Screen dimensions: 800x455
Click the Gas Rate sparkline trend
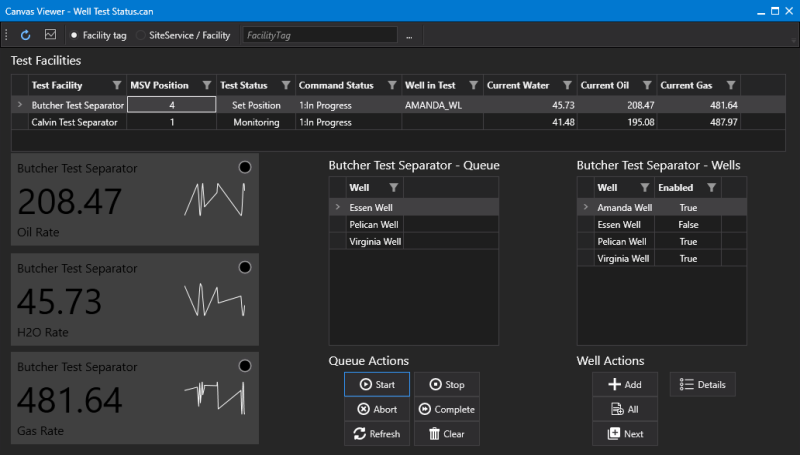[215, 397]
